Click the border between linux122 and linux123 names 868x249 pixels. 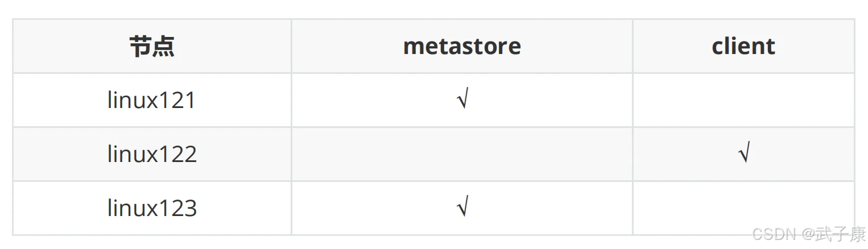152,181
